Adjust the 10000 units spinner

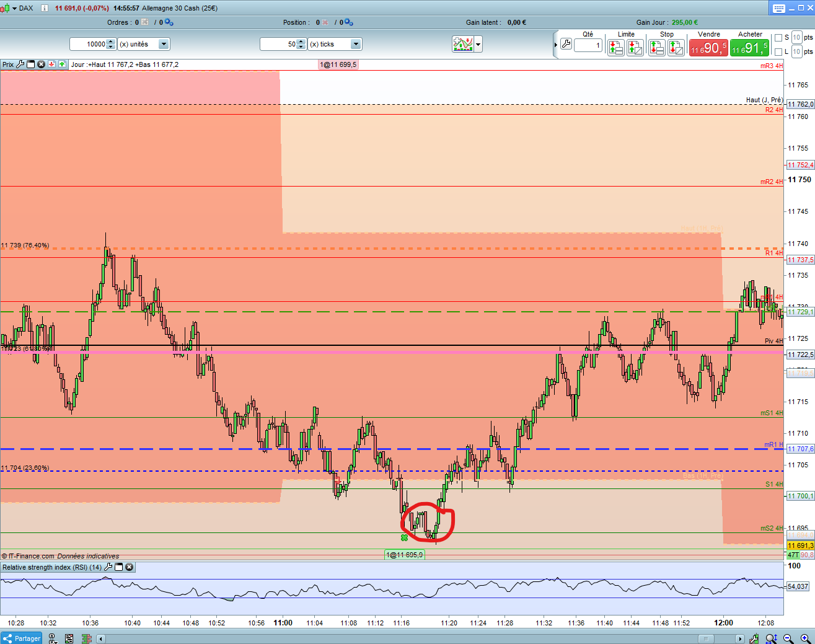tap(111, 44)
